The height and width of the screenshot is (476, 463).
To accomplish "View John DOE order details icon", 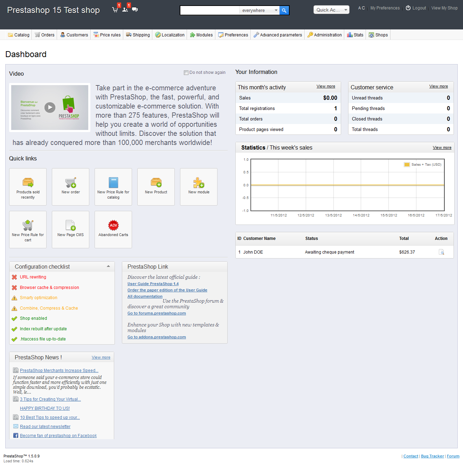I will point(441,252).
